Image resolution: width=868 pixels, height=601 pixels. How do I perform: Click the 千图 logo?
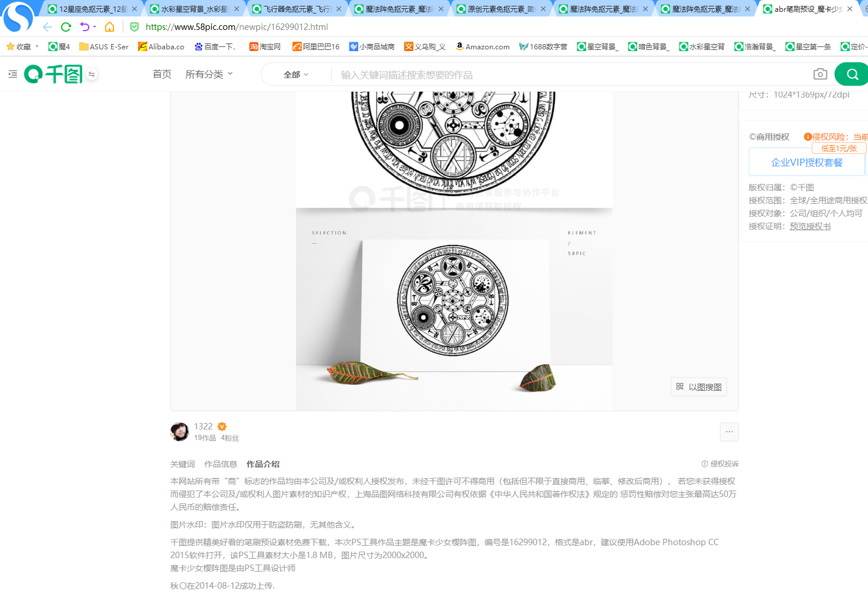[53, 74]
